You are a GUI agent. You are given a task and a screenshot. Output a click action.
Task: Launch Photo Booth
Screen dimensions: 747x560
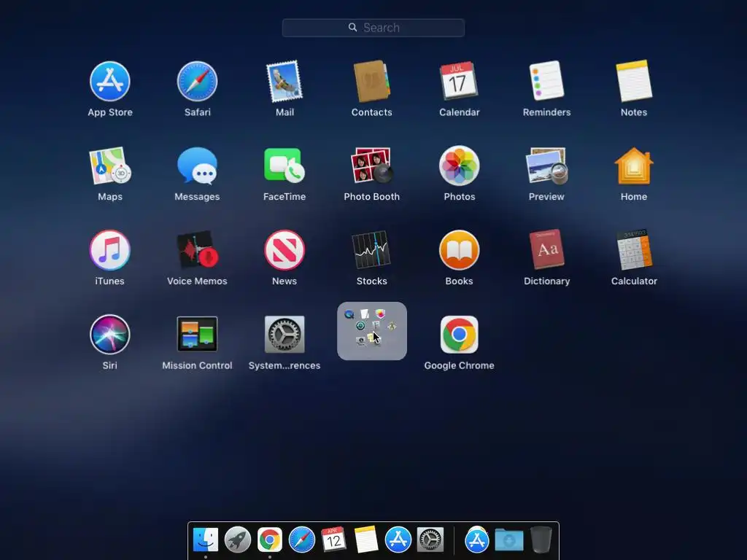[371, 166]
